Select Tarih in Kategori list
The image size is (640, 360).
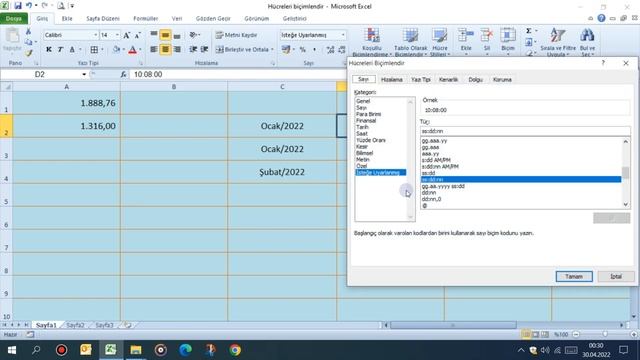(x=362, y=127)
